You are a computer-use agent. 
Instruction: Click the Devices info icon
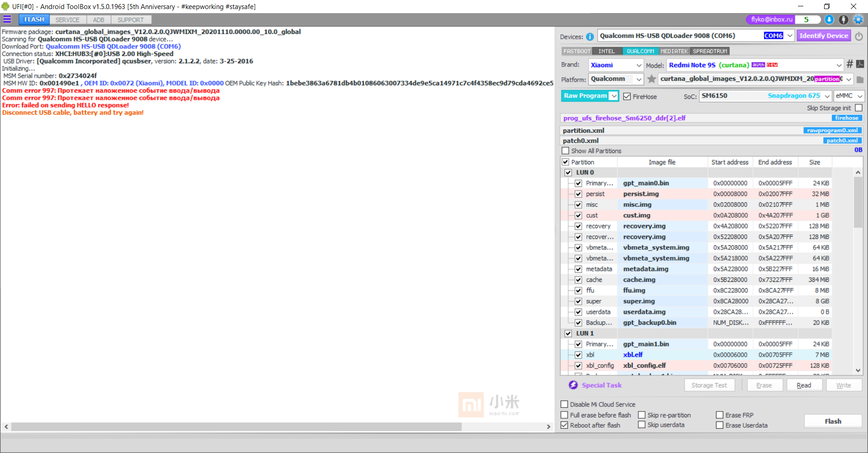coord(590,37)
